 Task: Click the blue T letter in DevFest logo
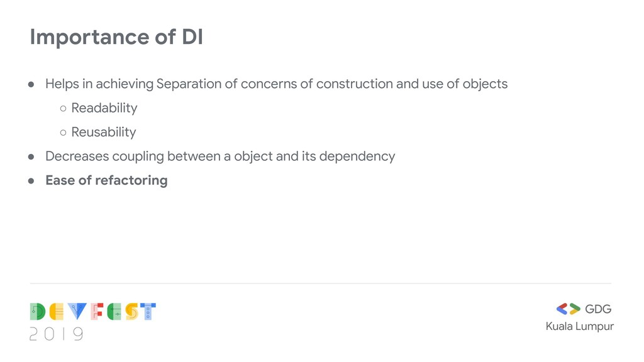coord(148,312)
